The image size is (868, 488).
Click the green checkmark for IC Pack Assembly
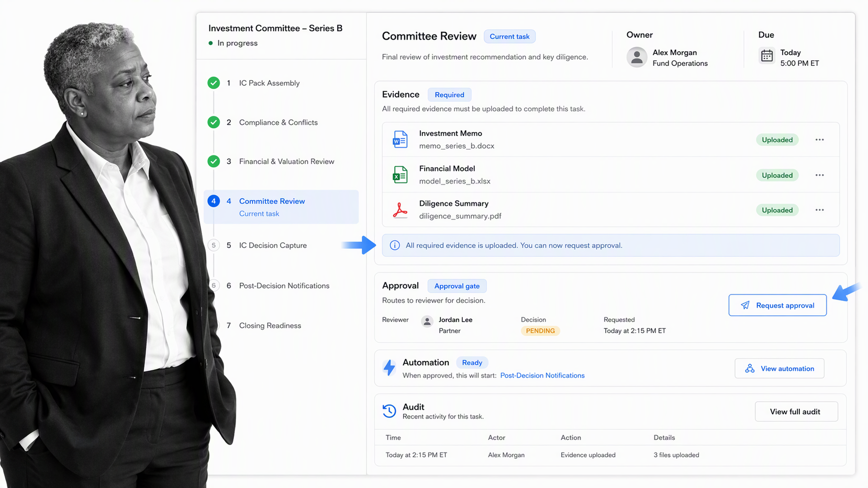pos(214,83)
